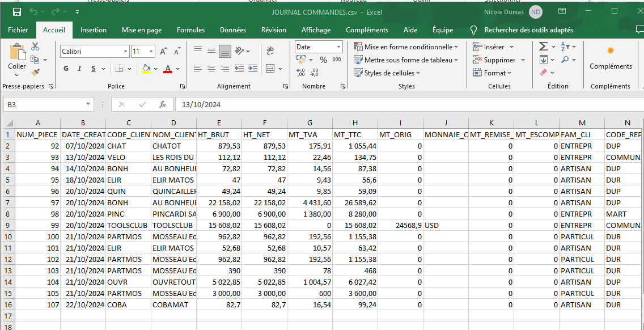
Task: Click the center align icon
Action: [211, 69]
